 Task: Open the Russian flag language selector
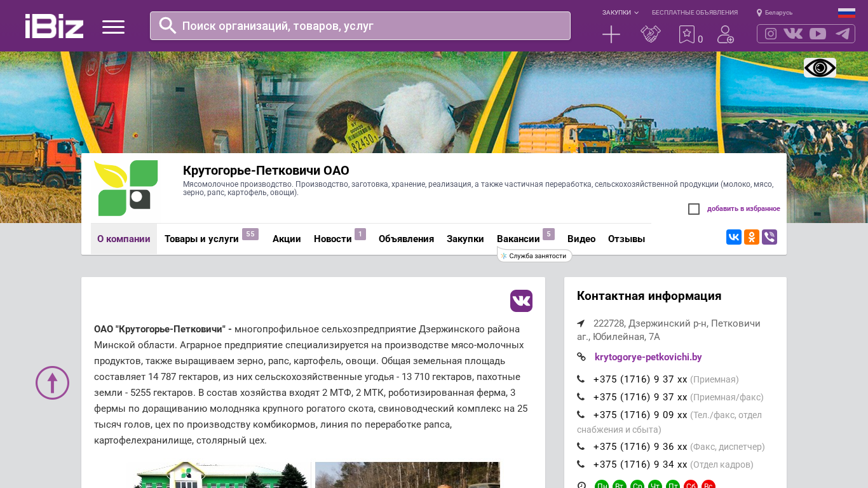click(x=846, y=13)
